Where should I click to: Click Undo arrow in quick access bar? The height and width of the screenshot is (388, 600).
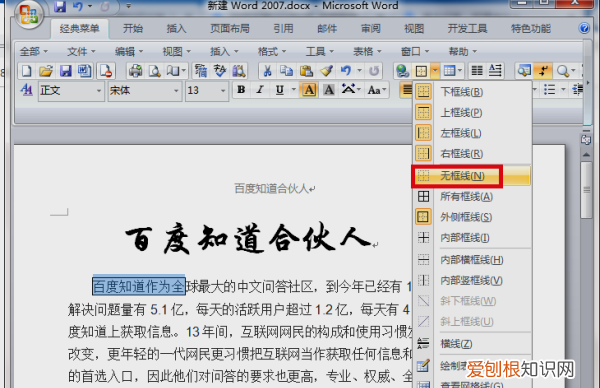coord(78,6)
